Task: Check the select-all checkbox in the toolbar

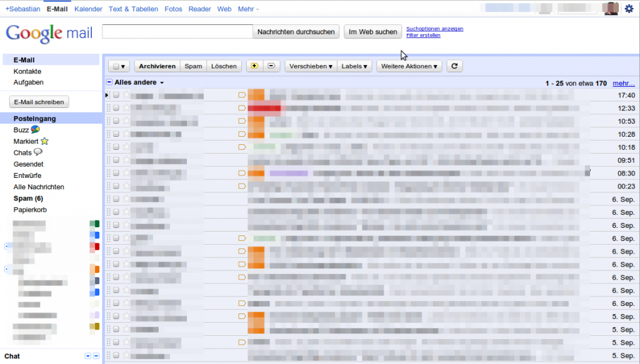Action: click(116, 66)
